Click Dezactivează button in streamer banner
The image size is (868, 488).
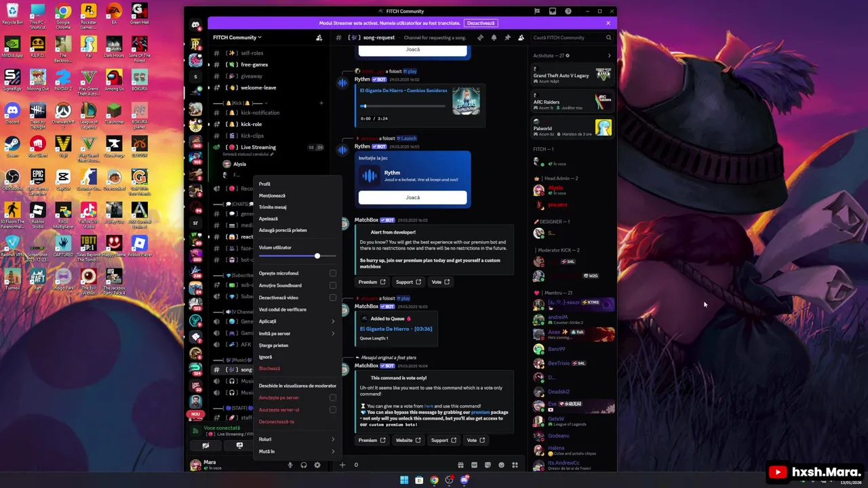click(481, 23)
